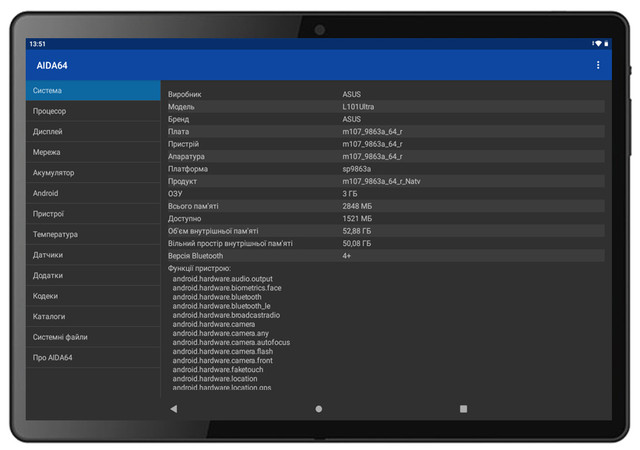This screenshot has width=640, height=450.
Task: Open the Пристрої section
Action: 93,214
